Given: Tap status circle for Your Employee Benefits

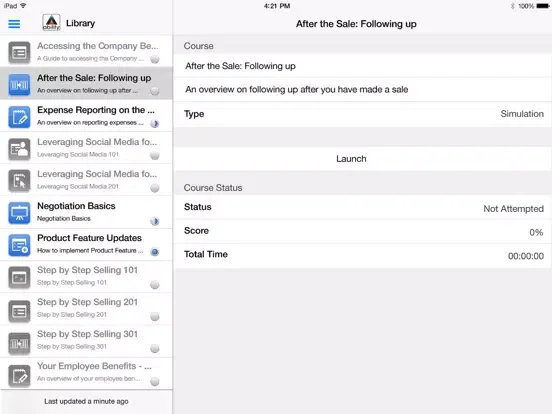Looking at the screenshot, I should pyautogui.click(x=155, y=381).
